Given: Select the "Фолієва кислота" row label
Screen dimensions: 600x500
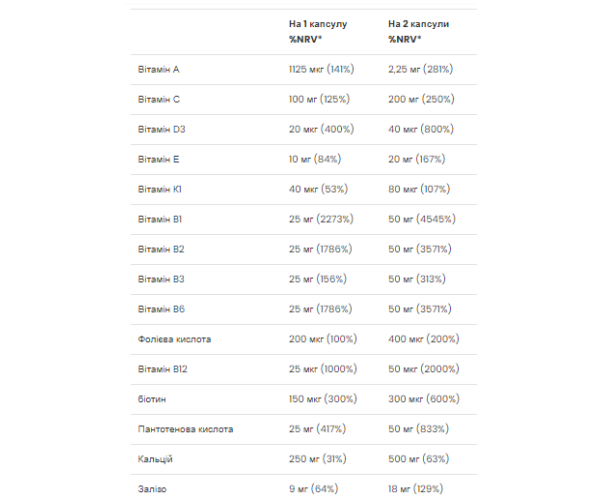Looking at the screenshot, I should [x=174, y=339].
